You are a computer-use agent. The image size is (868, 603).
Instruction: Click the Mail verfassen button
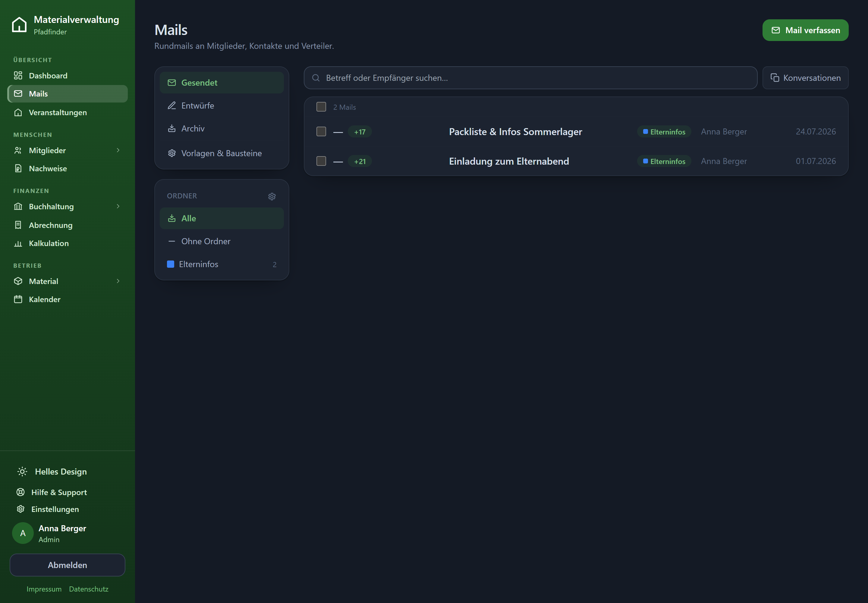pos(805,30)
